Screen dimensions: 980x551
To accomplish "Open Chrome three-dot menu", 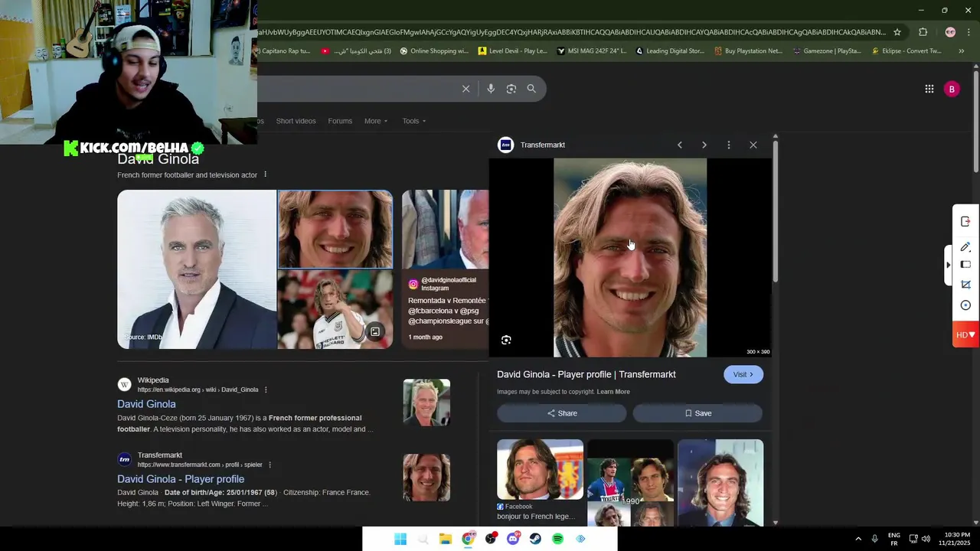I will (x=969, y=32).
